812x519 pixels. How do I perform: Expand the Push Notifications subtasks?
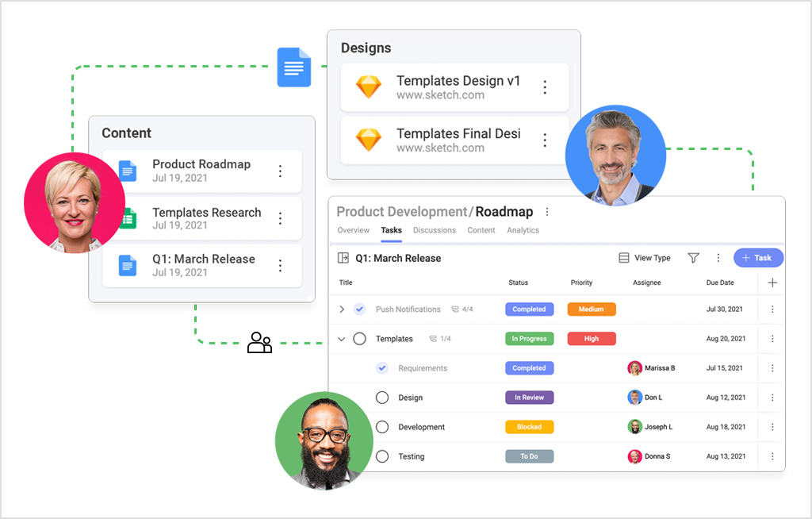[x=342, y=309]
